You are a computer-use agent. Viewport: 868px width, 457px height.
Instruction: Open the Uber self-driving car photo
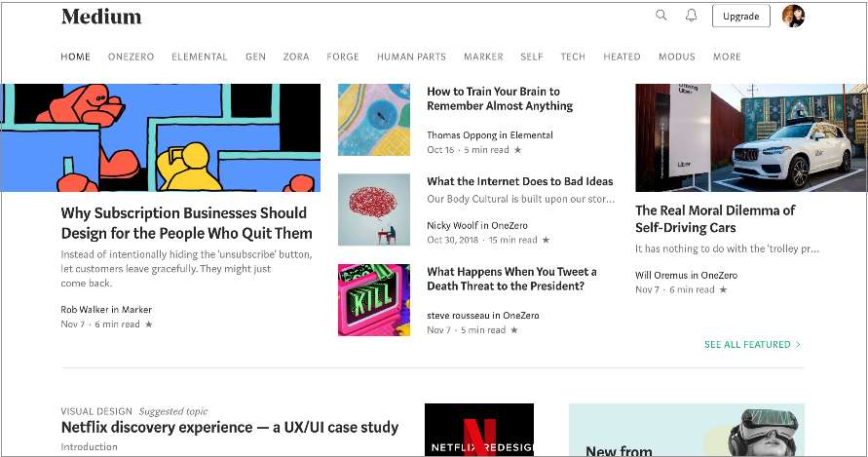pyautogui.click(x=751, y=138)
